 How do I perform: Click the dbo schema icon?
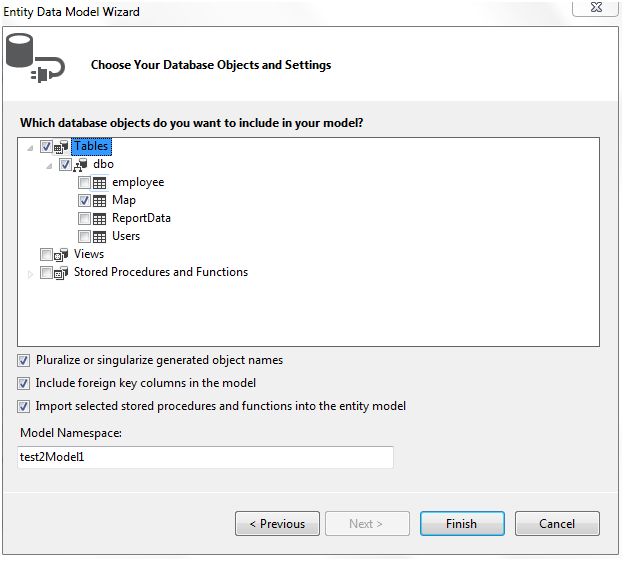click(x=80, y=165)
